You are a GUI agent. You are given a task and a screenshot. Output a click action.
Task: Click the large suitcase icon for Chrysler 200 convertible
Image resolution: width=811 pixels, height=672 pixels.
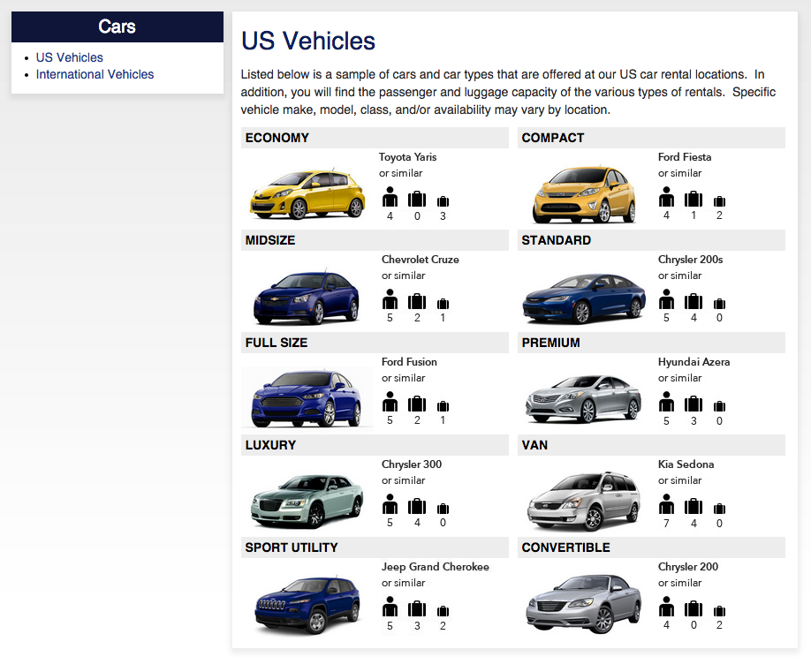coord(694,608)
